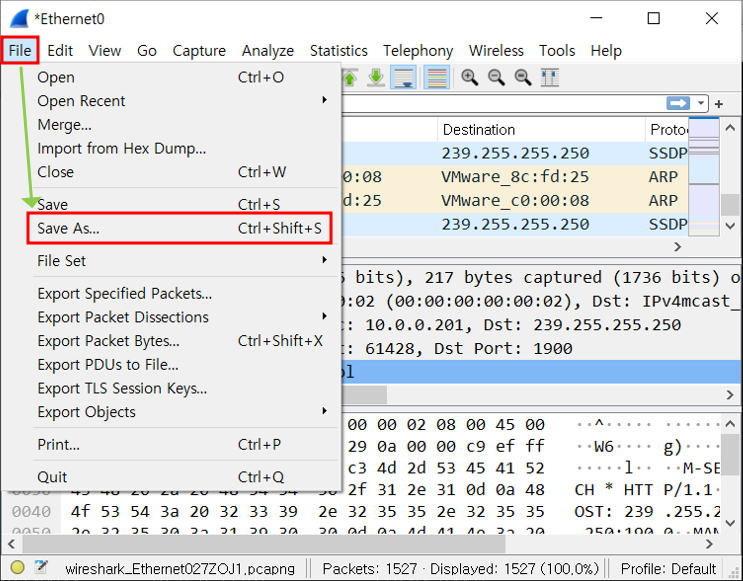Open the Edit menu
Viewport: 743px width, 581px height.
pos(60,50)
